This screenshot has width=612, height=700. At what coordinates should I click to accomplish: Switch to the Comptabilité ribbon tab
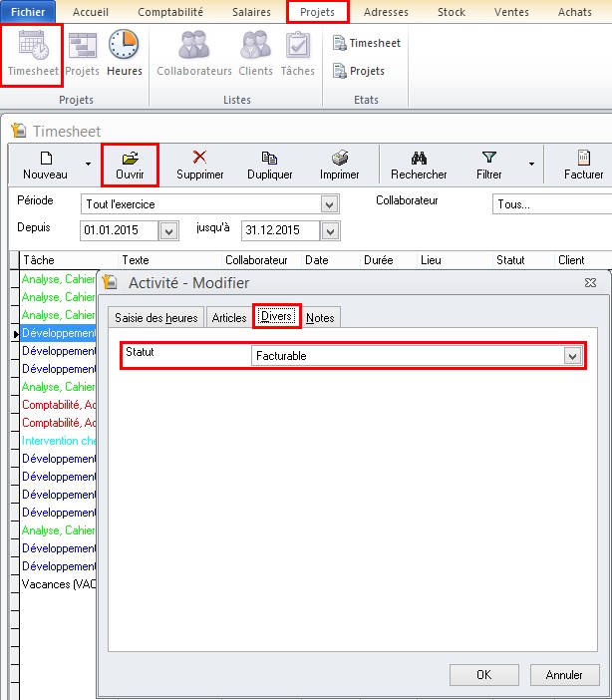pos(170,12)
